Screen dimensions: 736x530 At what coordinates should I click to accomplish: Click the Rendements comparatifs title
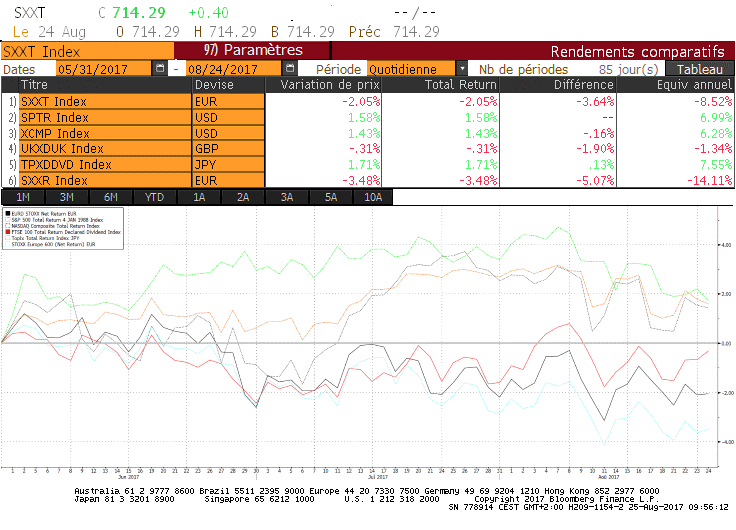tap(637, 51)
